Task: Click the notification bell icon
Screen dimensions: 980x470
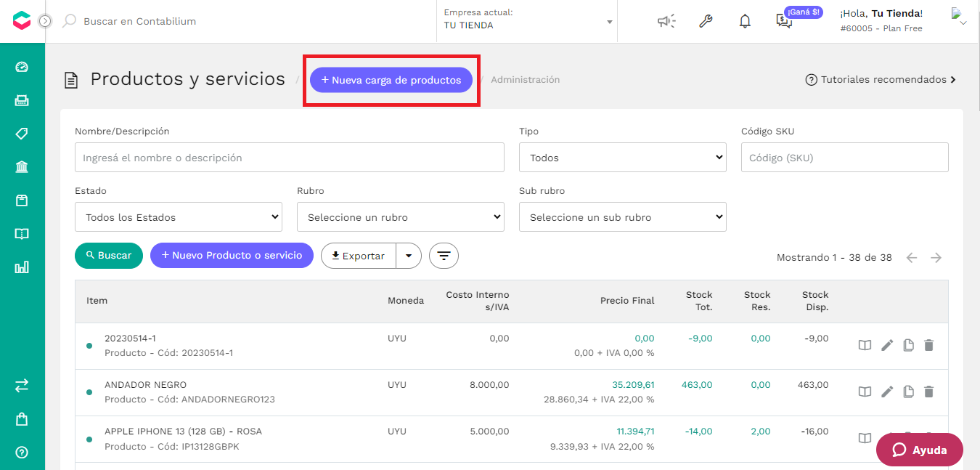Action: 745,21
